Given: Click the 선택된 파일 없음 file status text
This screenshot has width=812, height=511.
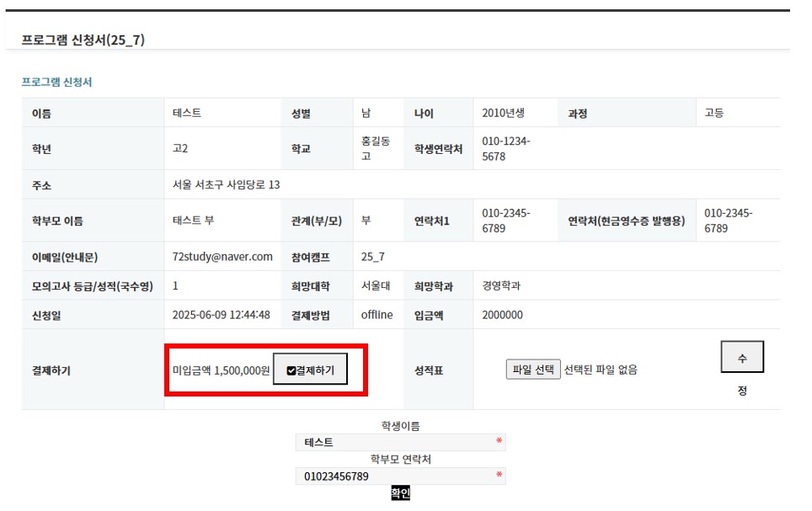Looking at the screenshot, I should click(601, 370).
